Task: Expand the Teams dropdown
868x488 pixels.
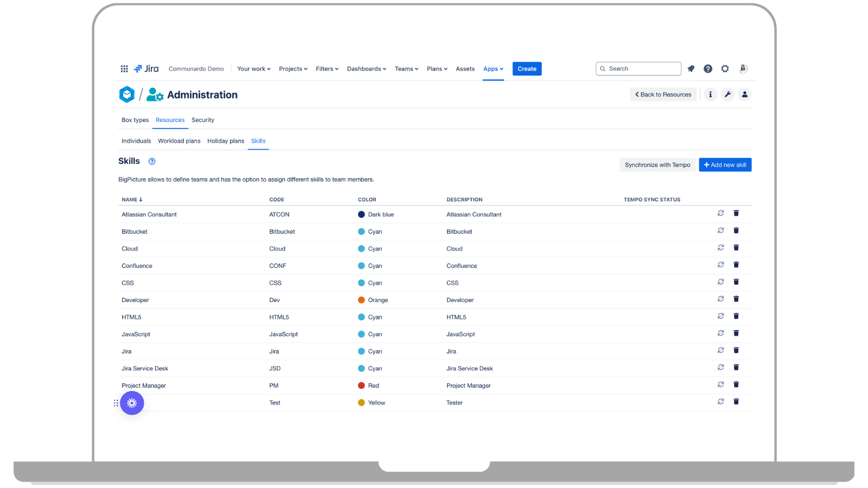Action: 406,69
